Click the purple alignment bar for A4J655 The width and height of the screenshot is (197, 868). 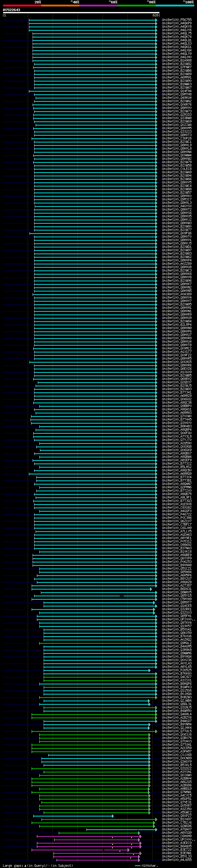click(x=98, y=860)
